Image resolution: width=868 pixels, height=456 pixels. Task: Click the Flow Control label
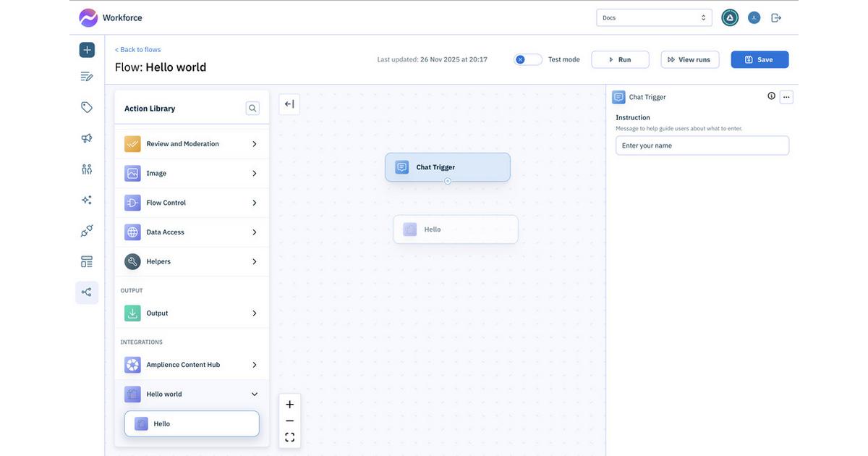pyautogui.click(x=166, y=203)
